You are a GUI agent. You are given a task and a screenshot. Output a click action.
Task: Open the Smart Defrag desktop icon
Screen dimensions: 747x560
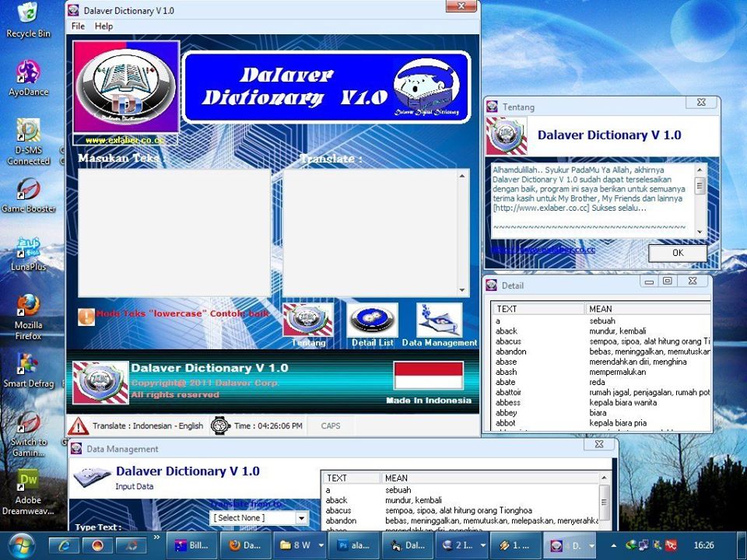28,364
